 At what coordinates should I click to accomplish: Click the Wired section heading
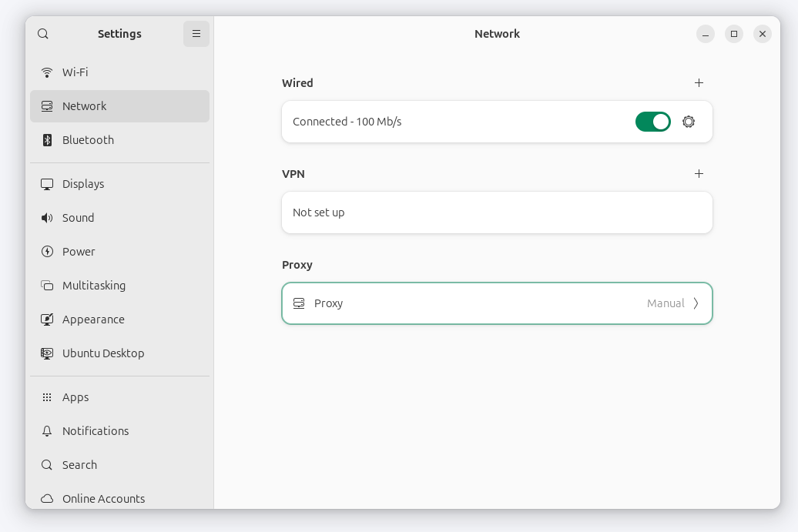(297, 83)
